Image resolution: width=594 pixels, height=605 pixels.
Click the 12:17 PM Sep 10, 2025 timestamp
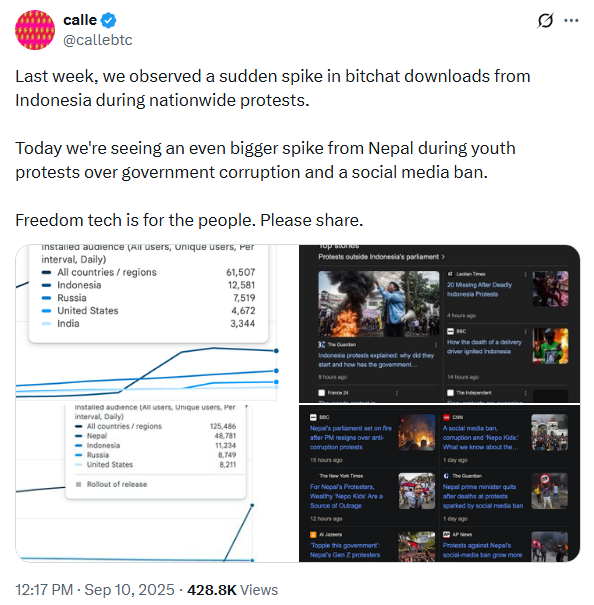pyautogui.click(x=95, y=590)
